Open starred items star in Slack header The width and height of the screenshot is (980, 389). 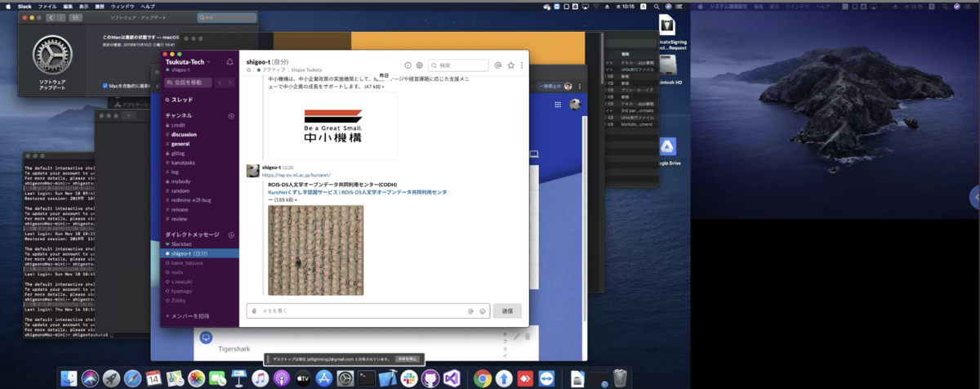click(510, 65)
